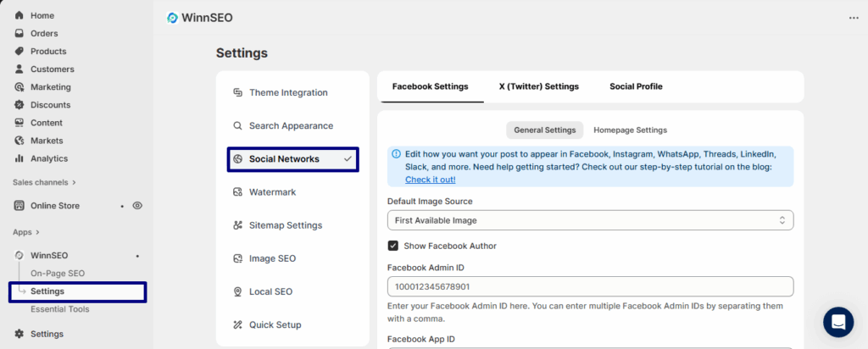Click the Image SEO icon
The image size is (868, 349).
(237, 258)
